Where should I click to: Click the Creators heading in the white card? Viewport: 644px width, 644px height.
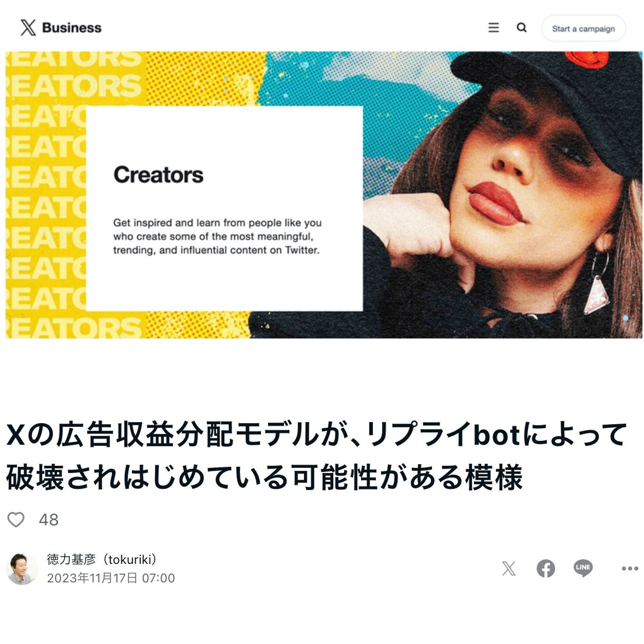click(158, 175)
